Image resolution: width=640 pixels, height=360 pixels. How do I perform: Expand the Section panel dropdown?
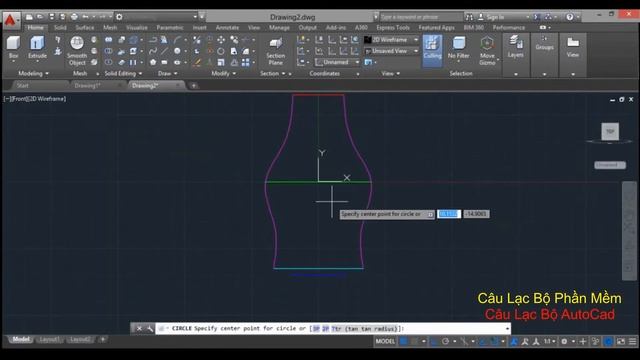pos(273,73)
